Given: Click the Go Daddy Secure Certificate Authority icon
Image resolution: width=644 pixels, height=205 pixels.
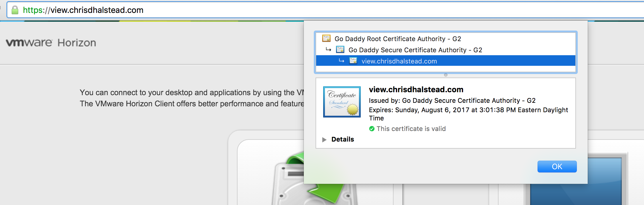Looking at the screenshot, I should click(x=340, y=50).
